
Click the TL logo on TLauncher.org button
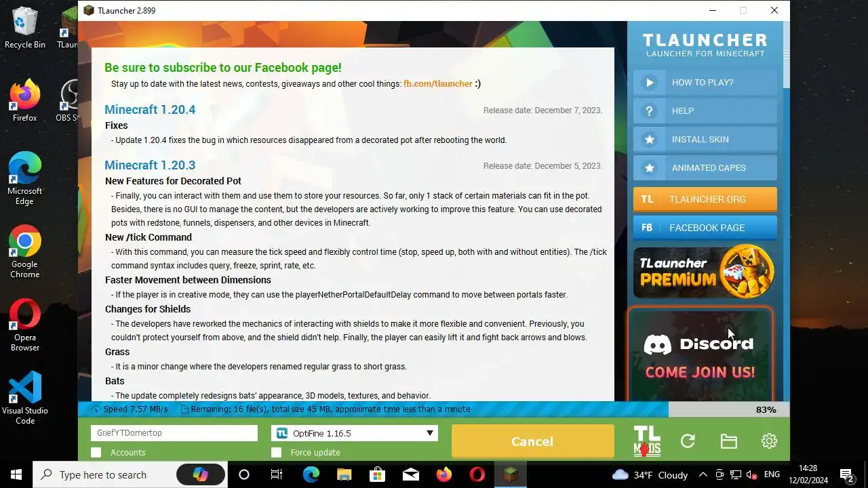648,199
